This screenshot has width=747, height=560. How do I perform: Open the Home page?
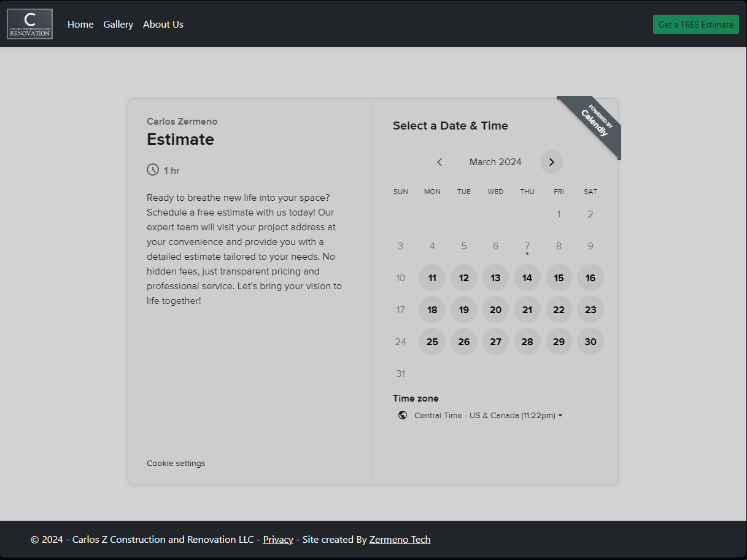(x=80, y=24)
